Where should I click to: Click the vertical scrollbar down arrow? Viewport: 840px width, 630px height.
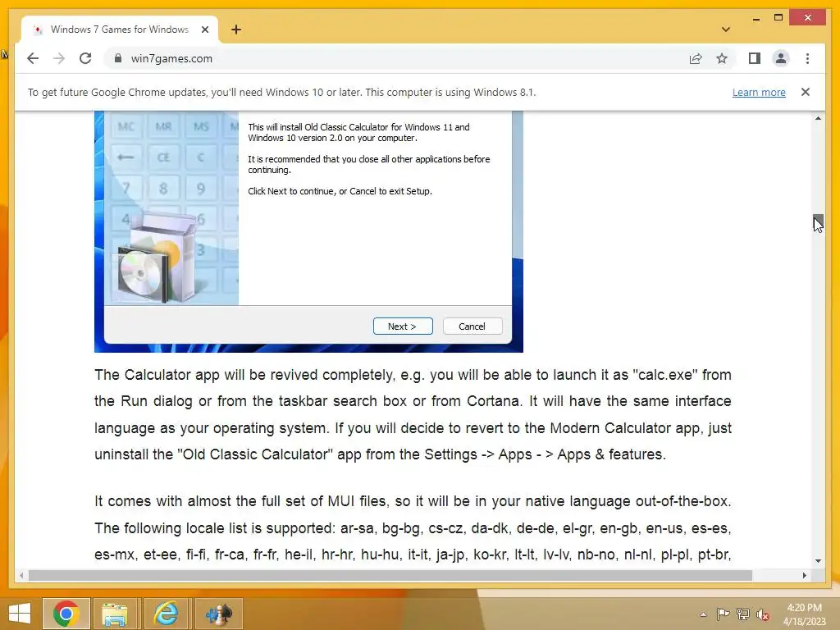tap(818, 561)
